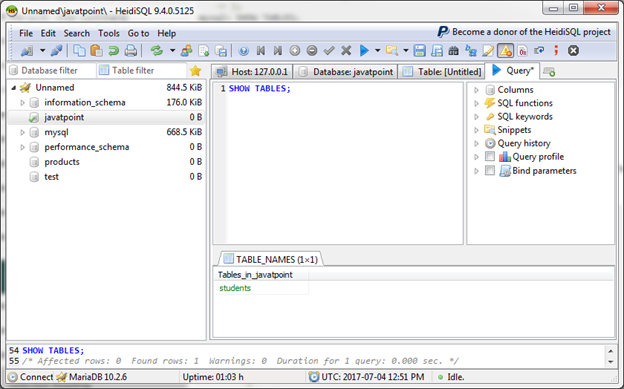Expand the Columns helper node
The image size is (624, 389).
[476, 90]
